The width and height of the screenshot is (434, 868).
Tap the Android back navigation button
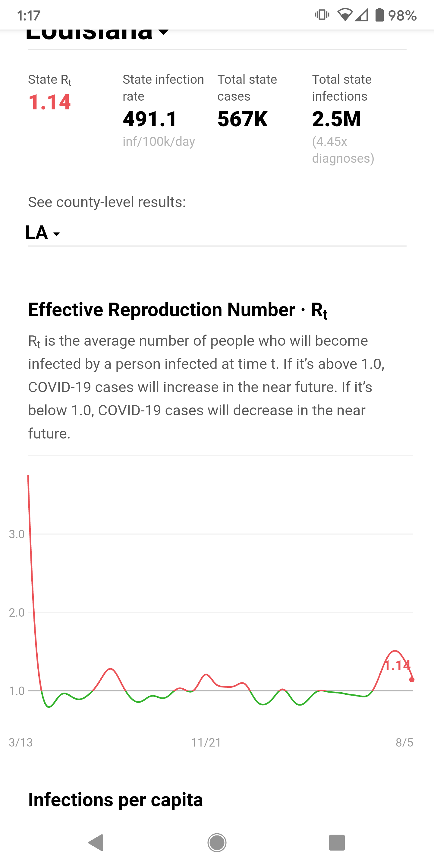[x=96, y=842]
